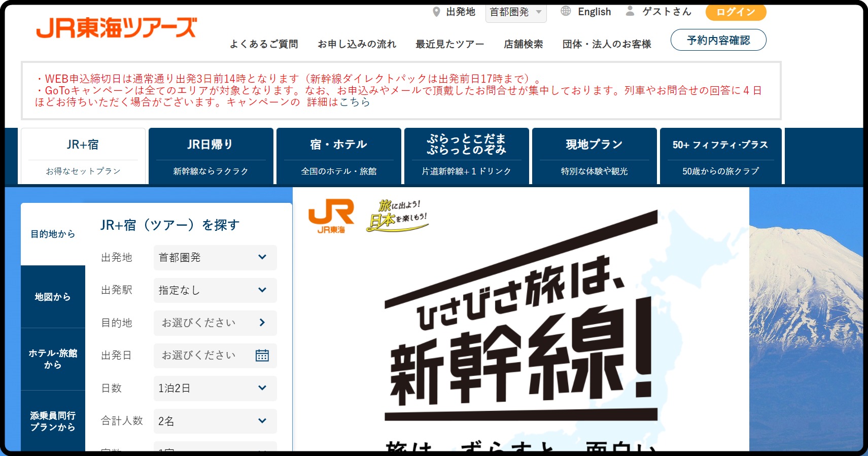Open the 現地プラン tab

595,156
